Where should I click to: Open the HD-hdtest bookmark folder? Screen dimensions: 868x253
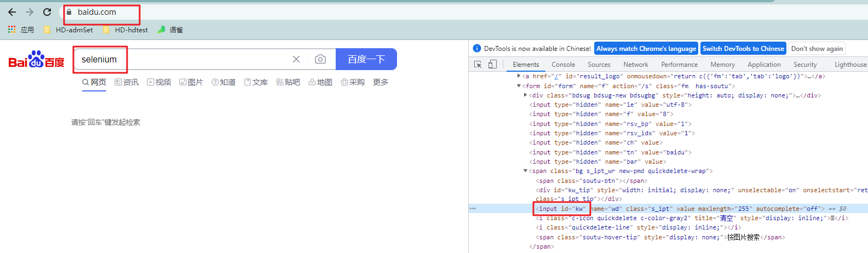point(125,30)
